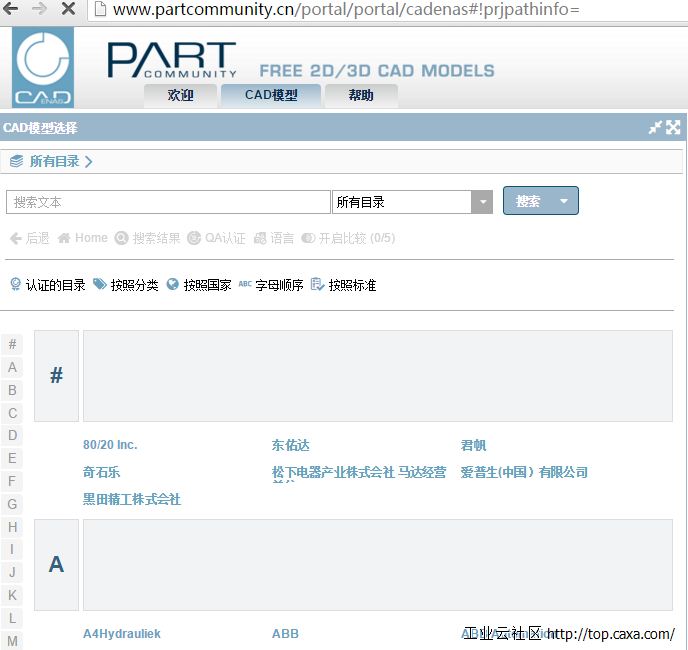Sort catalogs by 按照国家 country
The width and height of the screenshot is (688, 650).
tap(199, 285)
